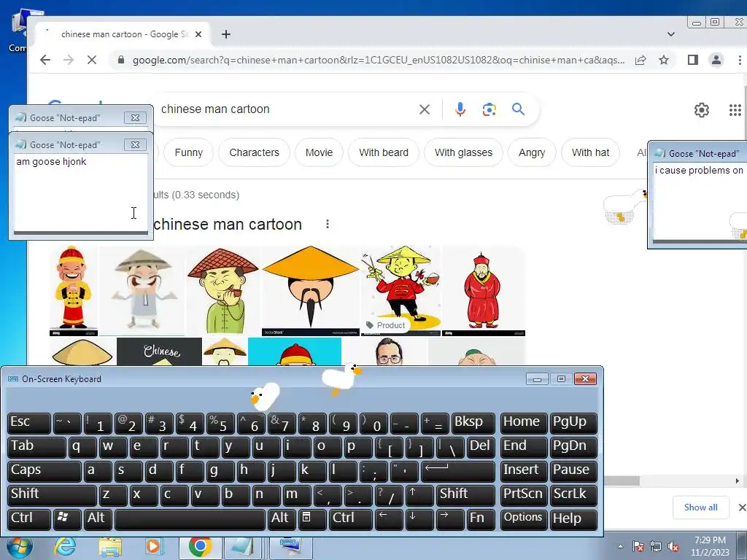
Task: Click the Home key on On-Screen Keyboard
Action: 523,423
